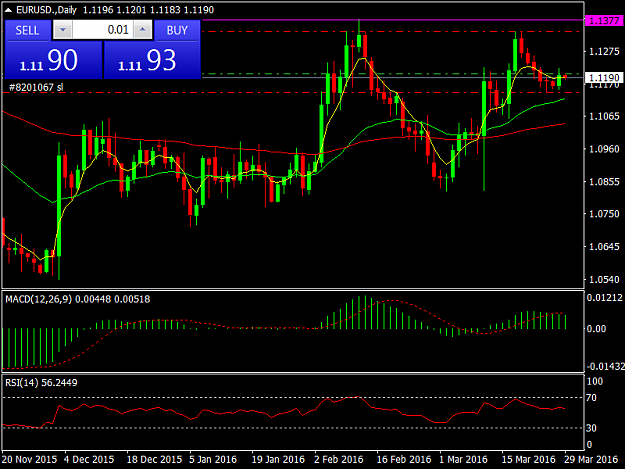Click the MACD scale value -0.01432
This screenshot has height=469, width=625.
click(x=605, y=366)
